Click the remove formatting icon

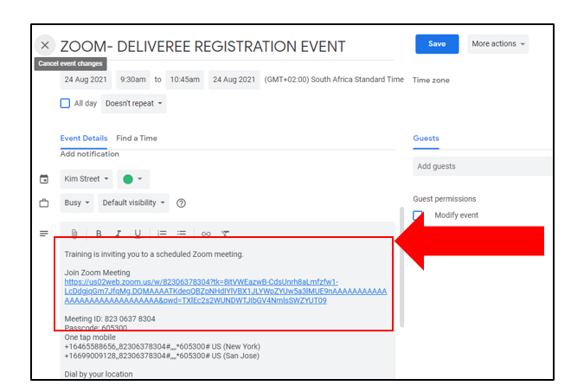click(226, 234)
